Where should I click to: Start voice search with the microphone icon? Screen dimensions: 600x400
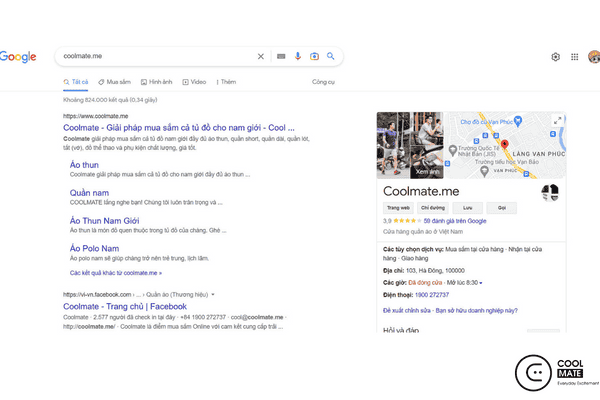(x=297, y=56)
